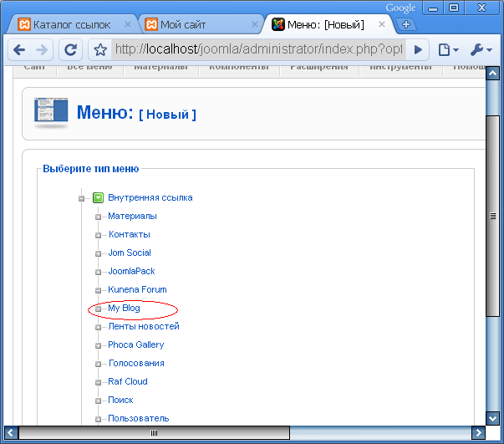Expand the Phoca Gallery node

98,345
